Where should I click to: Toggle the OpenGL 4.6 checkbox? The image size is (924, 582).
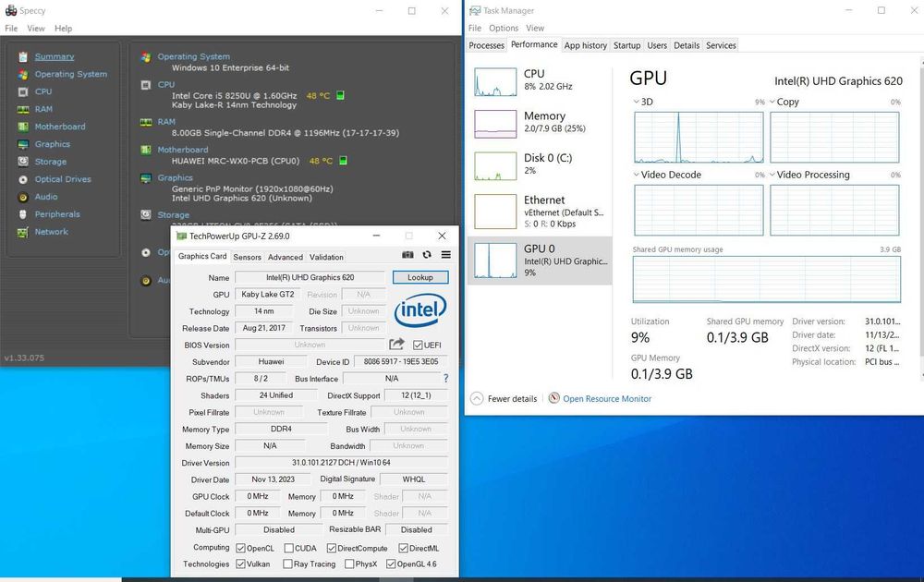[x=391, y=564]
